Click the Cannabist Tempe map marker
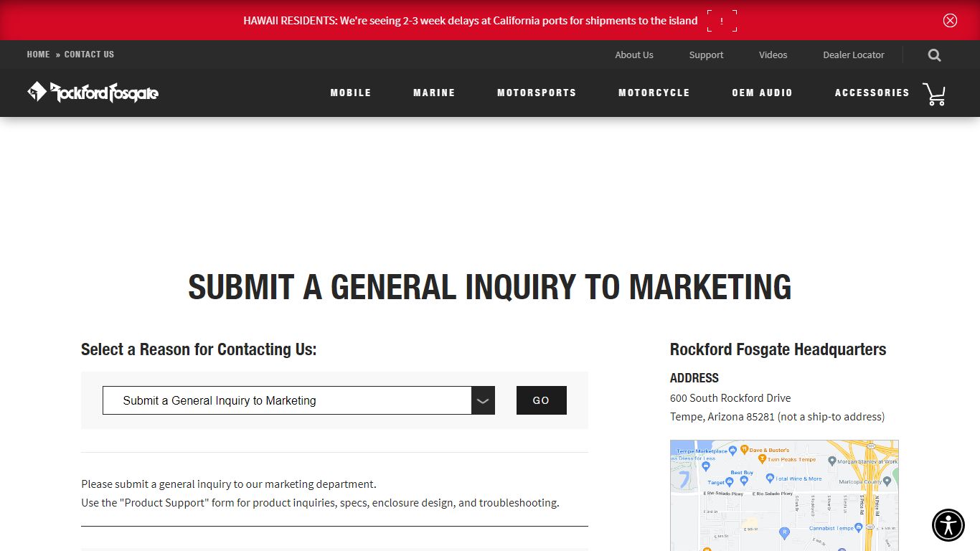The width and height of the screenshot is (980, 551). [859, 529]
